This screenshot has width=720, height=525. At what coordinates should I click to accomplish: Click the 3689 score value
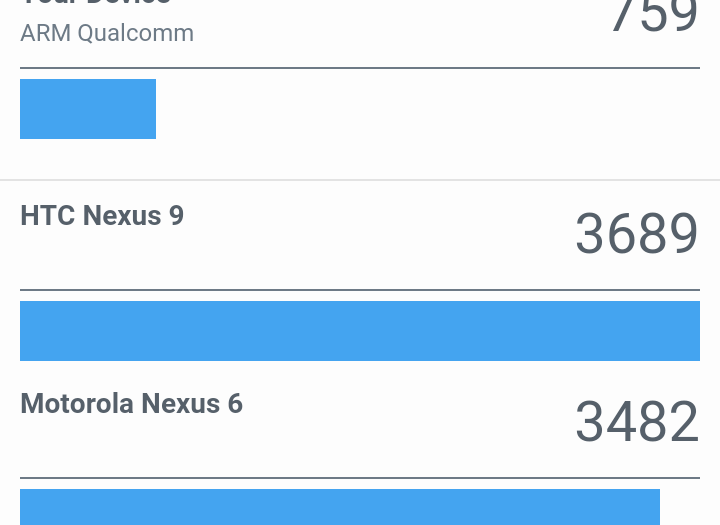point(636,234)
